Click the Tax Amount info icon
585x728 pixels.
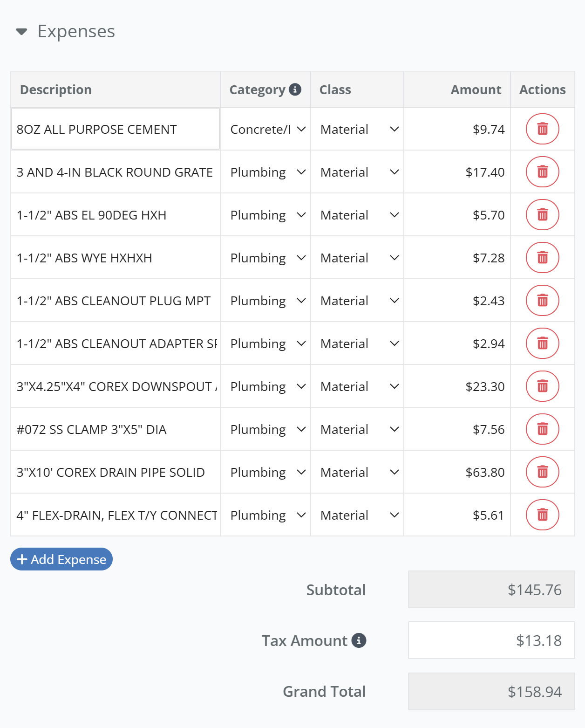(358, 640)
